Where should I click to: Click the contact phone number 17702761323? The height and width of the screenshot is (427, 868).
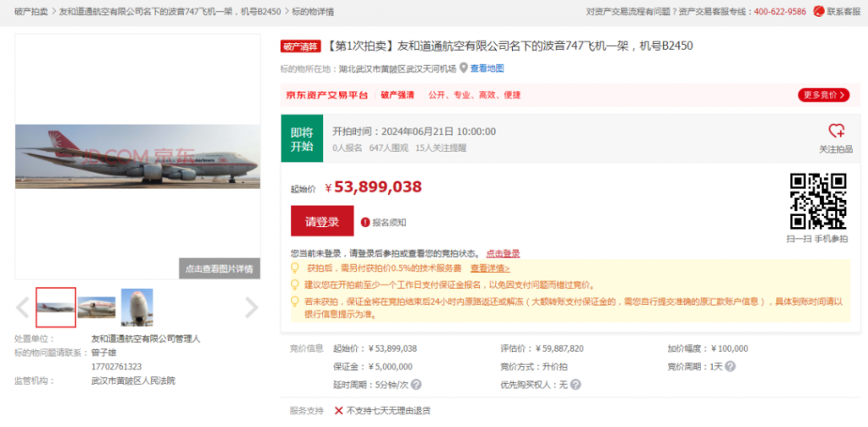(x=116, y=367)
